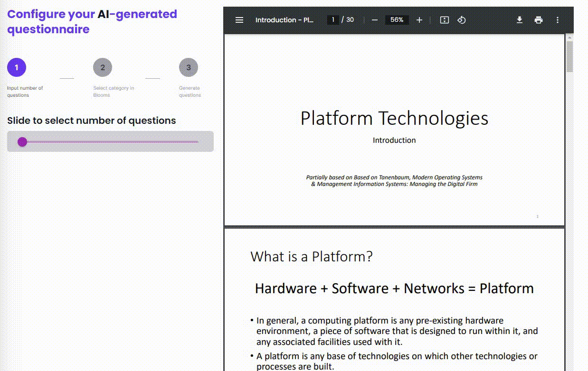This screenshot has height=371, width=588.
Task: Download the PDF document
Action: pos(519,20)
